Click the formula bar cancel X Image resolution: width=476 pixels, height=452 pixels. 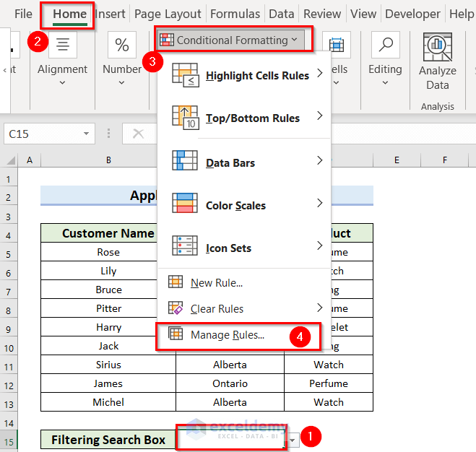(139, 134)
